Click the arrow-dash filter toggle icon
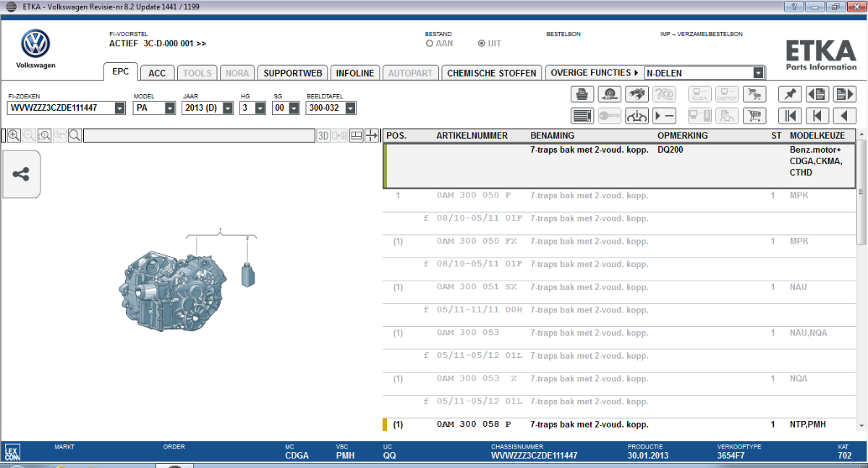Viewport: 868px width, 468px height. click(x=664, y=116)
